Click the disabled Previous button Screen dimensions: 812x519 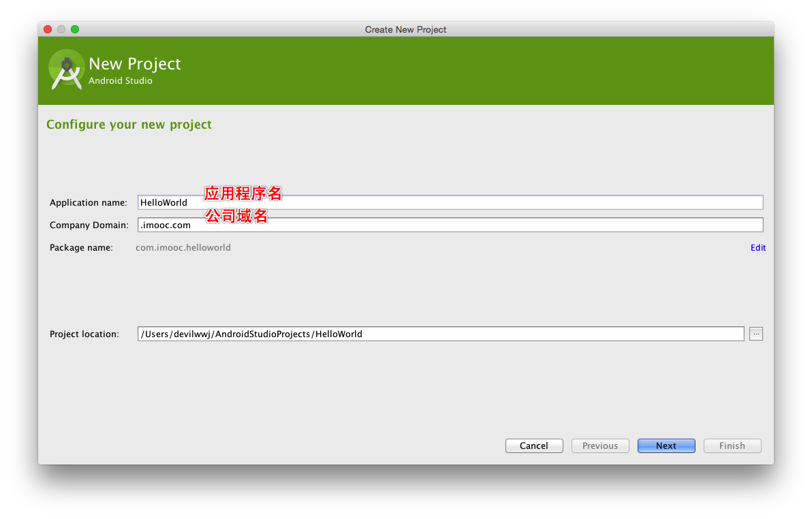[x=600, y=446]
